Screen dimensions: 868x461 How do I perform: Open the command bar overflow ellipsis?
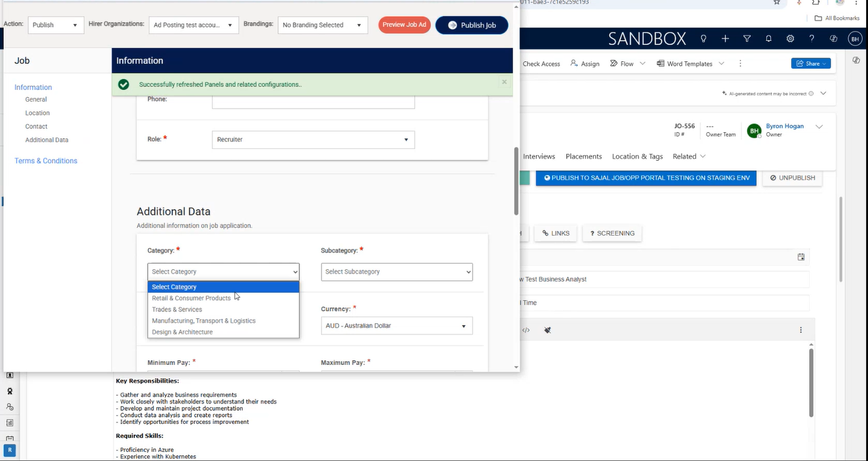740,63
